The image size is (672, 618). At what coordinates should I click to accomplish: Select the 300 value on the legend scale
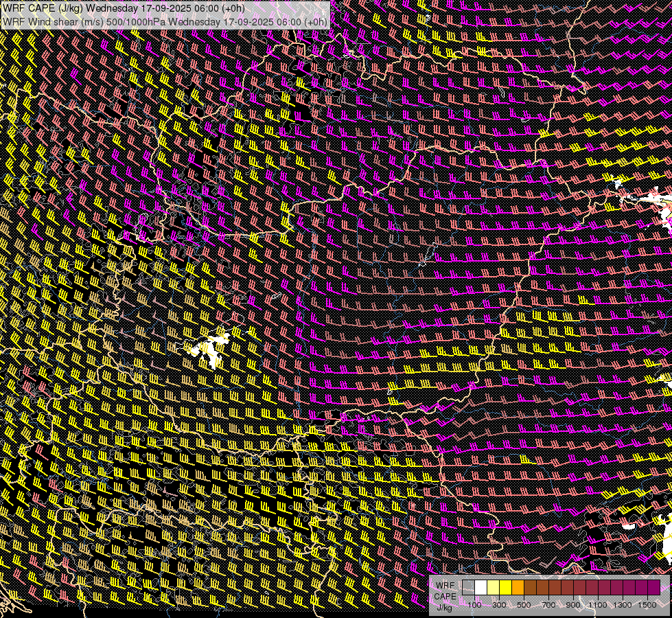[499, 605]
